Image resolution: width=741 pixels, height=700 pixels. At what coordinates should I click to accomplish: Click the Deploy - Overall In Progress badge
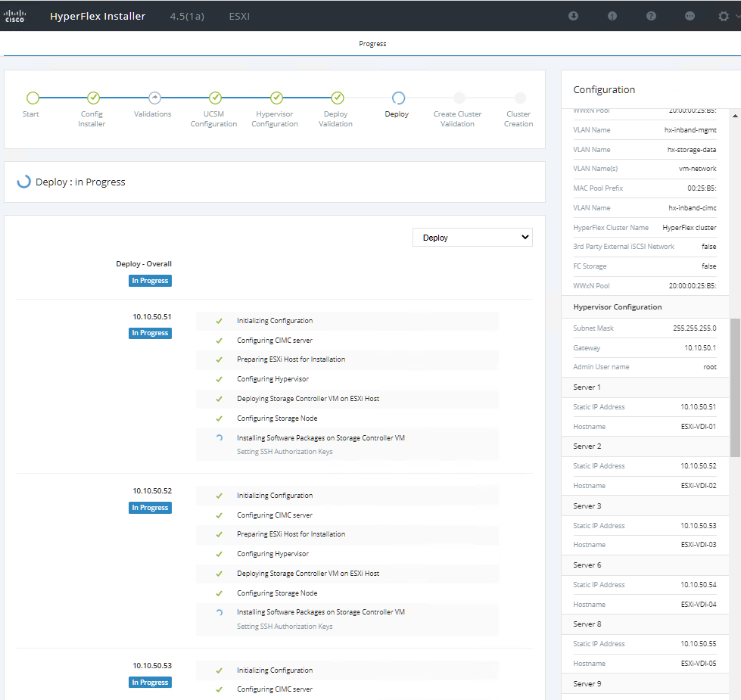(x=151, y=281)
